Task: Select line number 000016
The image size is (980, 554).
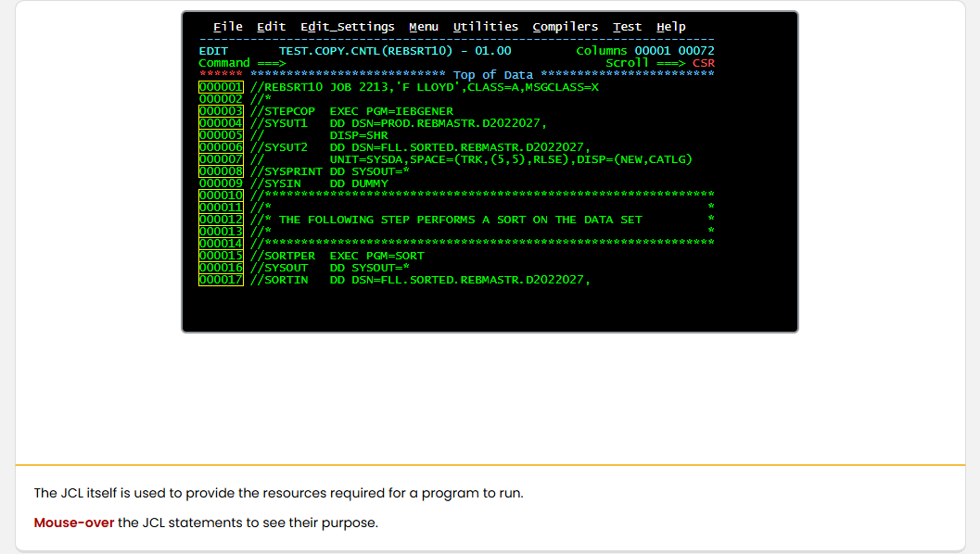Action: click(221, 268)
